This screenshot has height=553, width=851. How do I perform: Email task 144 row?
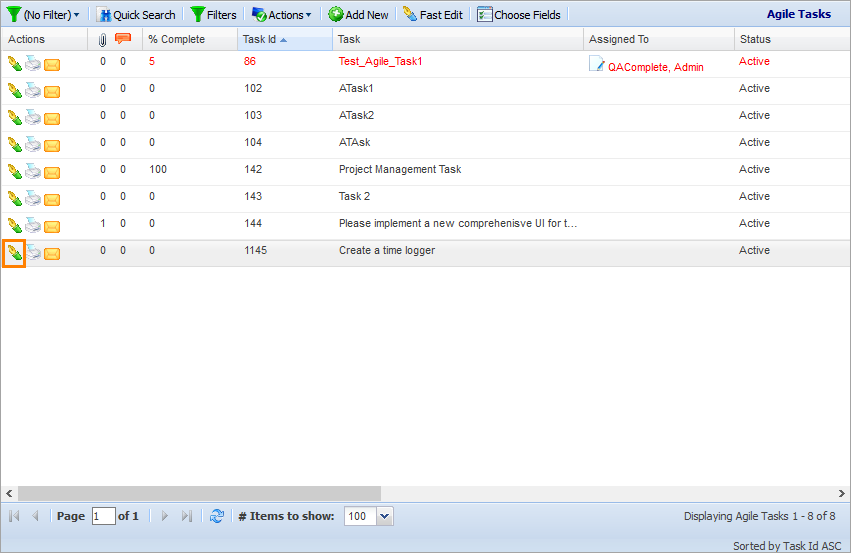point(52,228)
